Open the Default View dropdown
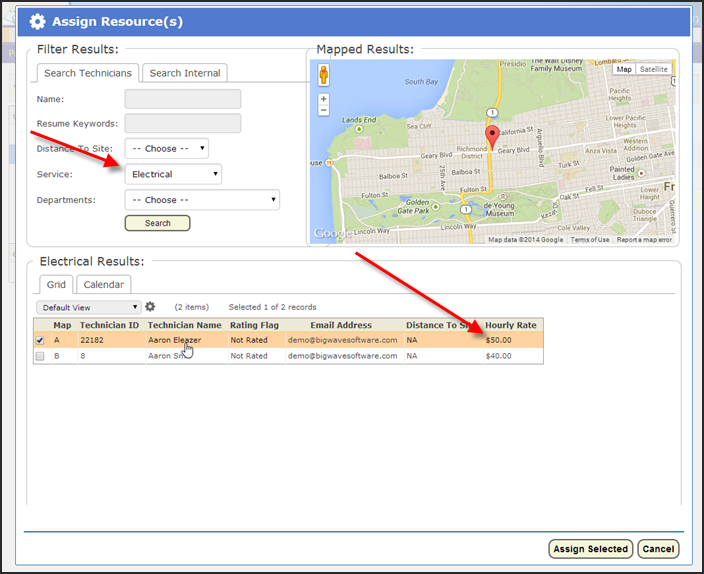704x574 pixels. click(x=88, y=307)
